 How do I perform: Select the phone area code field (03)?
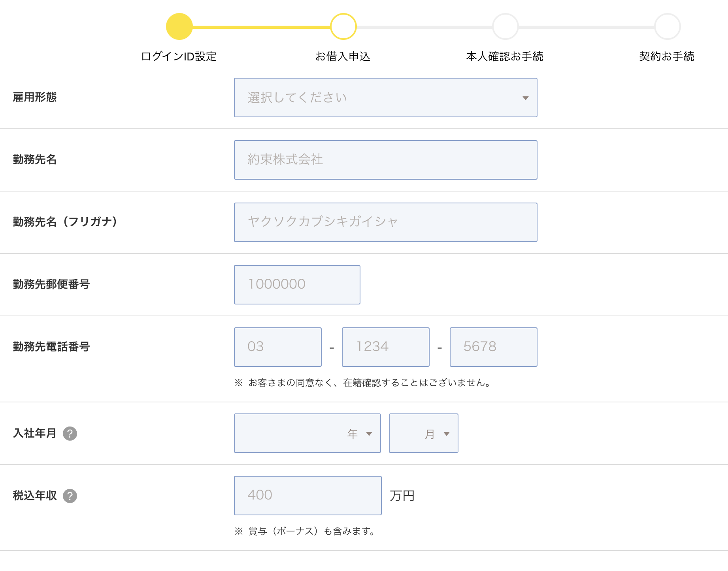tap(277, 347)
